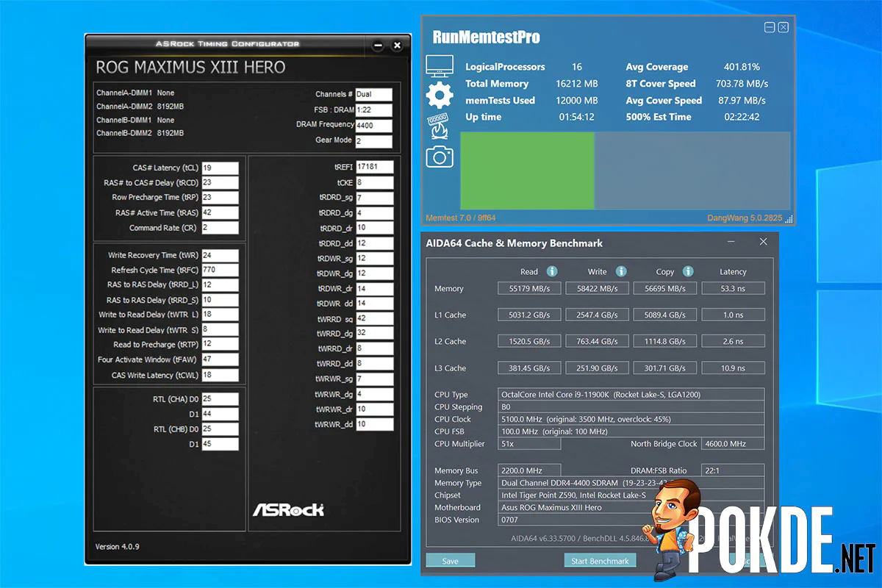Select the tWTR_L field
The height and width of the screenshot is (588, 882).
(220, 315)
